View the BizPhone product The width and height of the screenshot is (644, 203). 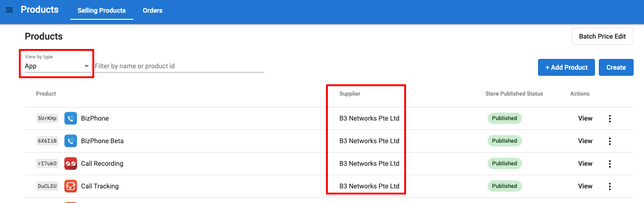tap(585, 118)
